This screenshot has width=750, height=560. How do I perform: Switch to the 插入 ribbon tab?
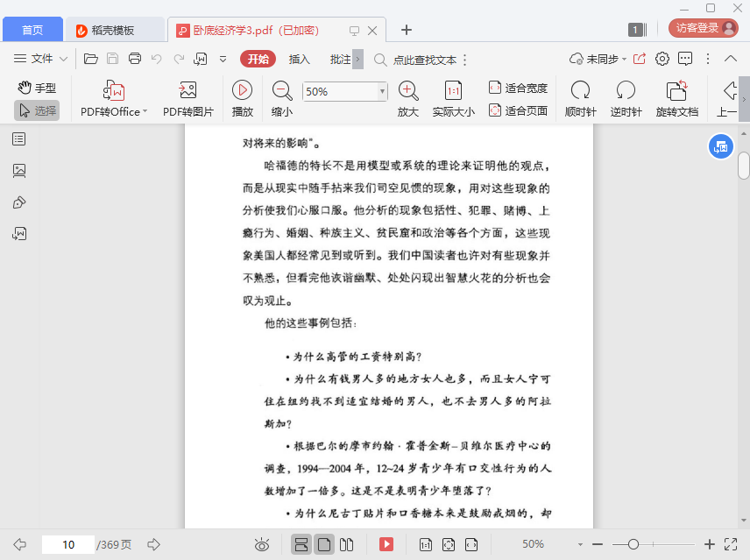(x=300, y=59)
